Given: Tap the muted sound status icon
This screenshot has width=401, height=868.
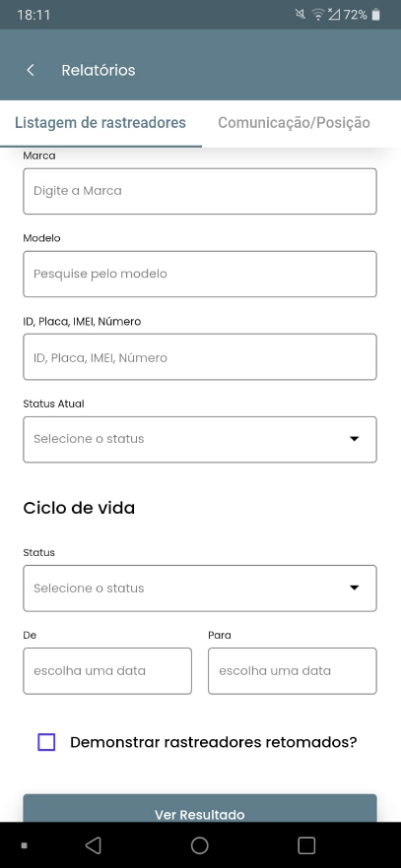Looking at the screenshot, I should (301, 15).
